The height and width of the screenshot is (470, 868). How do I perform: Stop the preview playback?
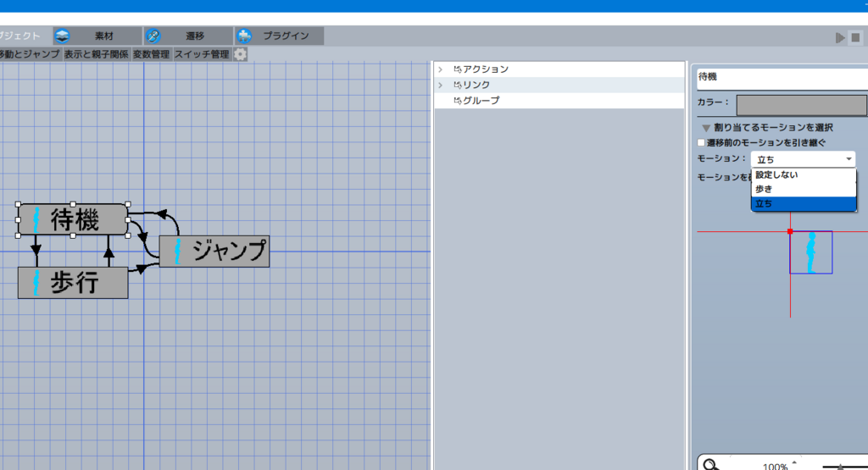(x=855, y=37)
